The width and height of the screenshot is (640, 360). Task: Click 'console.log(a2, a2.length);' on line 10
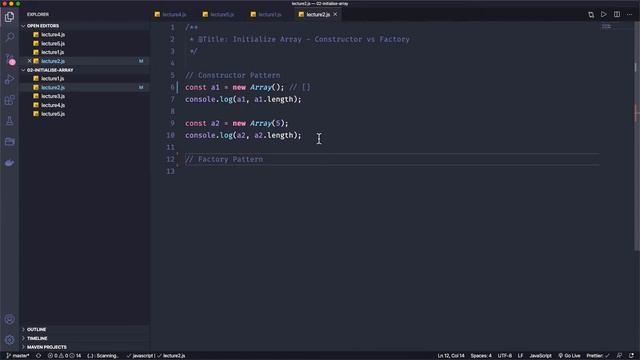coord(243,136)
